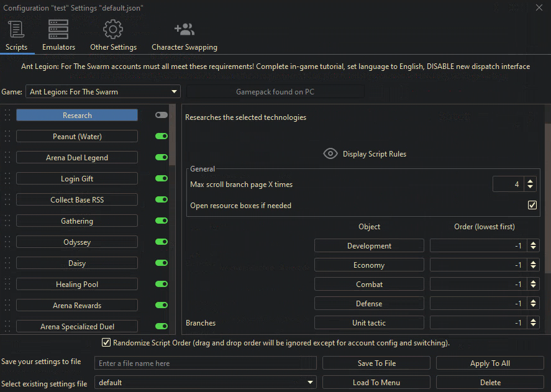This screenshot has width=551, height=392.
Task: Open Character Swapping people icon
Action: 184,29
